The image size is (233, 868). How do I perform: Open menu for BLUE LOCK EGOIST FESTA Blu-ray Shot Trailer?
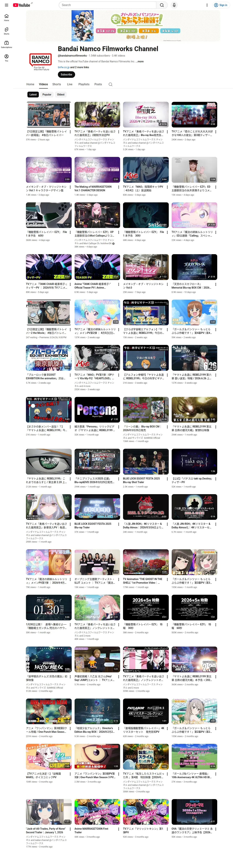pyautogui.click(x=167, y=479)
